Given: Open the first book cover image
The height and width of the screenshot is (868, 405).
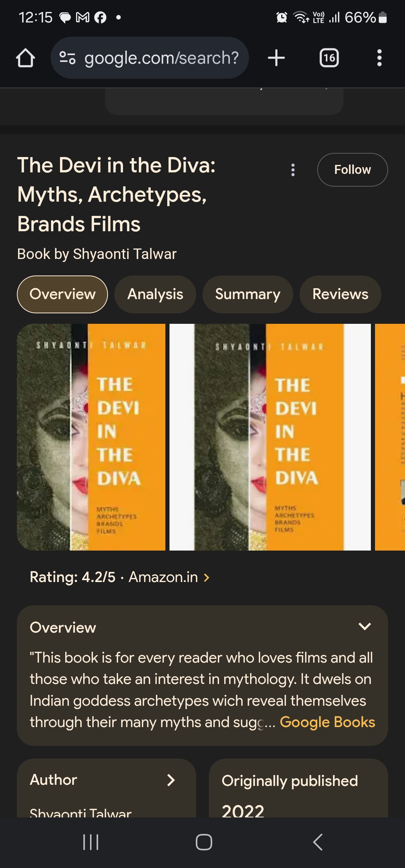Looking at the screenshot, I should tap(91, 437).
